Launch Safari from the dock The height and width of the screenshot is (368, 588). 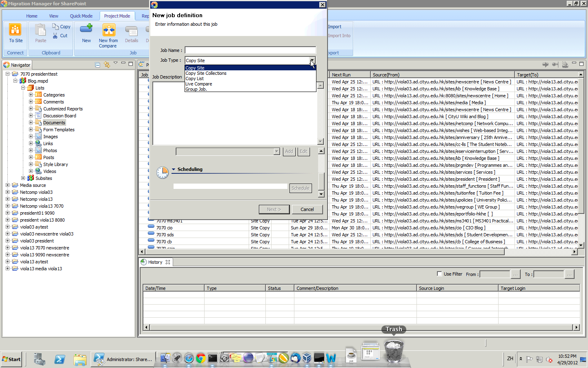coord(189,358)
